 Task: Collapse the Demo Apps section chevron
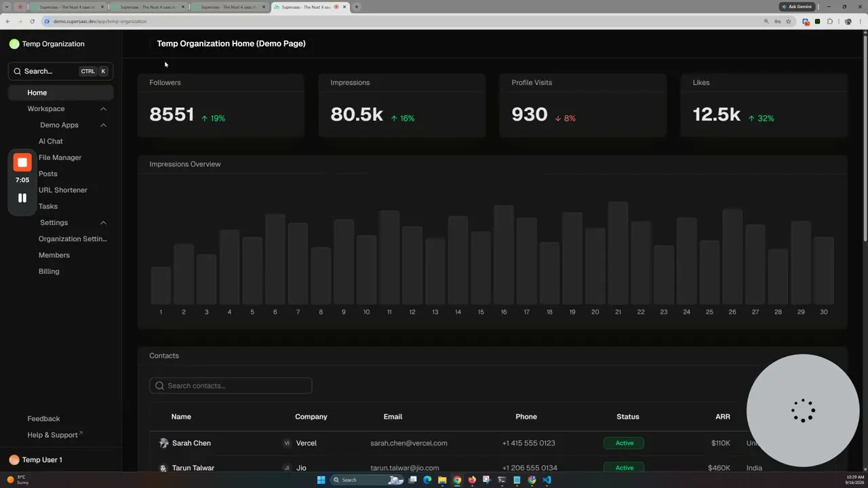[103, 125]
